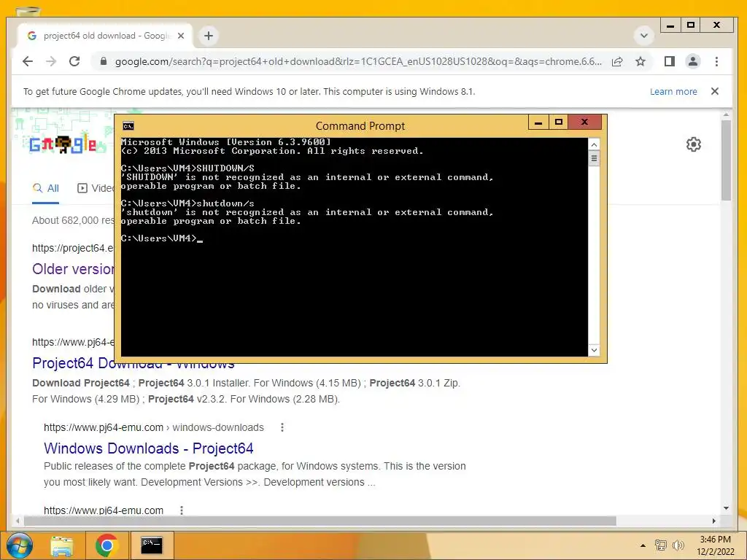747x560 pixels.
Task: Open Chrome tab search chevron
Action: [x=643, y=36]
